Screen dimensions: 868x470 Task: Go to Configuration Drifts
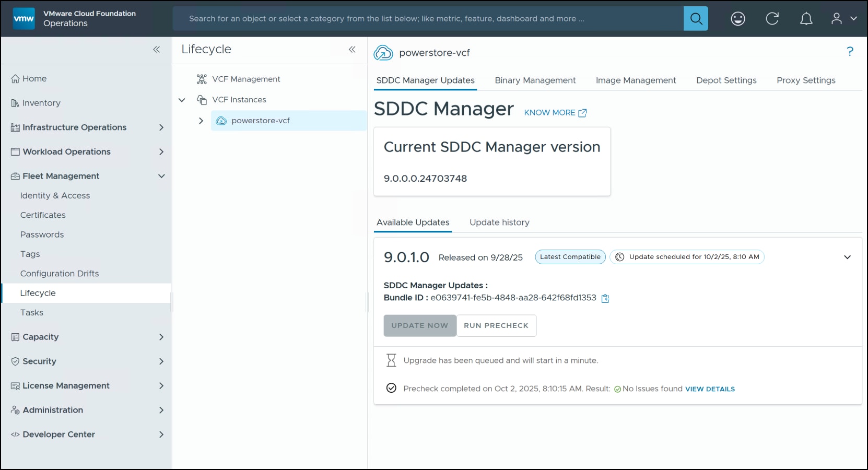click(x=60, y=274)
